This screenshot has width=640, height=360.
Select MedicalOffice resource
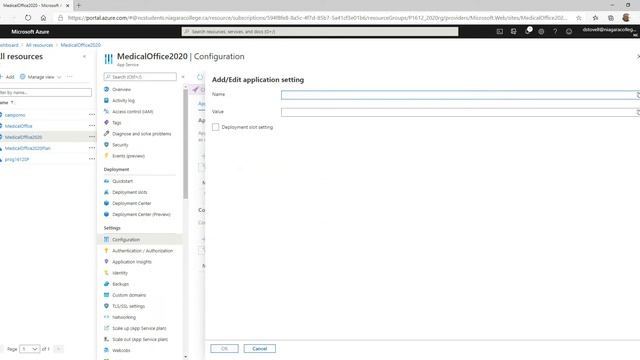(x=18, y=126)
